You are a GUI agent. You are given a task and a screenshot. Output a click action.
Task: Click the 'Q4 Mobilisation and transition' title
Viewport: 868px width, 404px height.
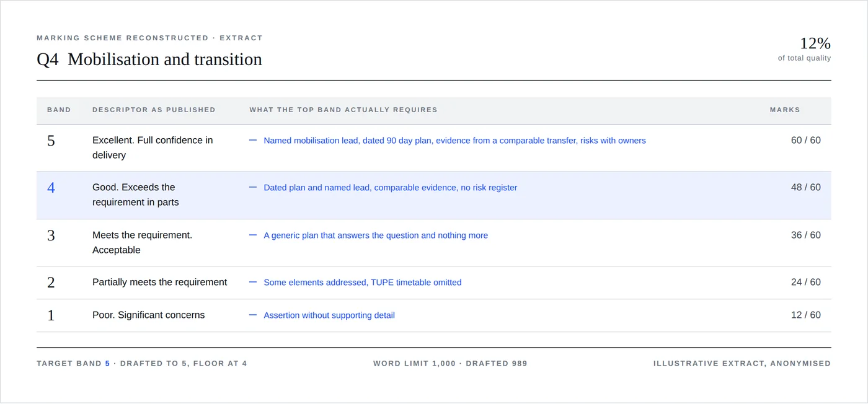pos(149,59)
